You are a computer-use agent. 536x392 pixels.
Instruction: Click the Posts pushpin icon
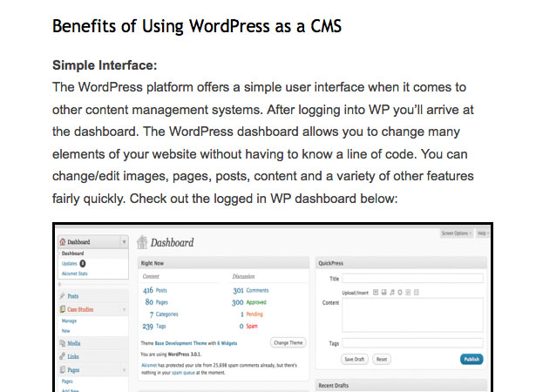(62, 296)
